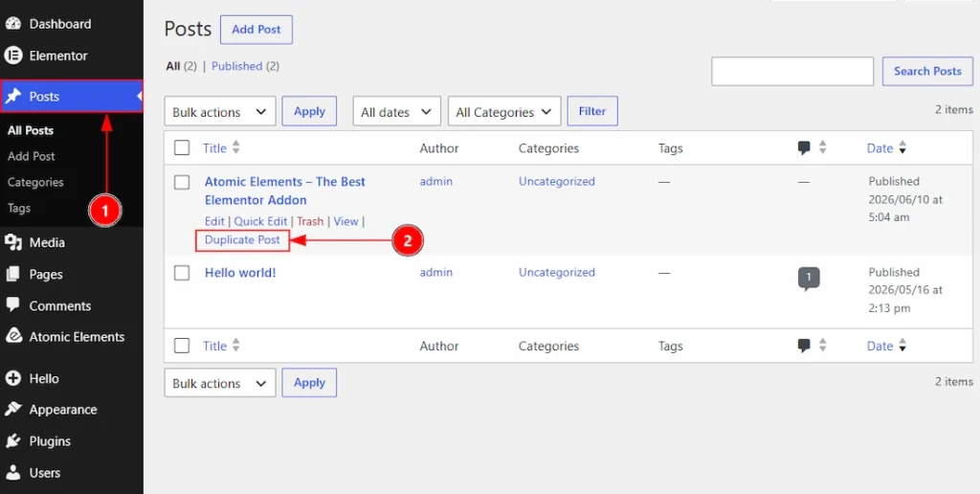Open the top Bulk actions dropdown
980x494 pixels.
pyautogui.click(x=220, y=112)
